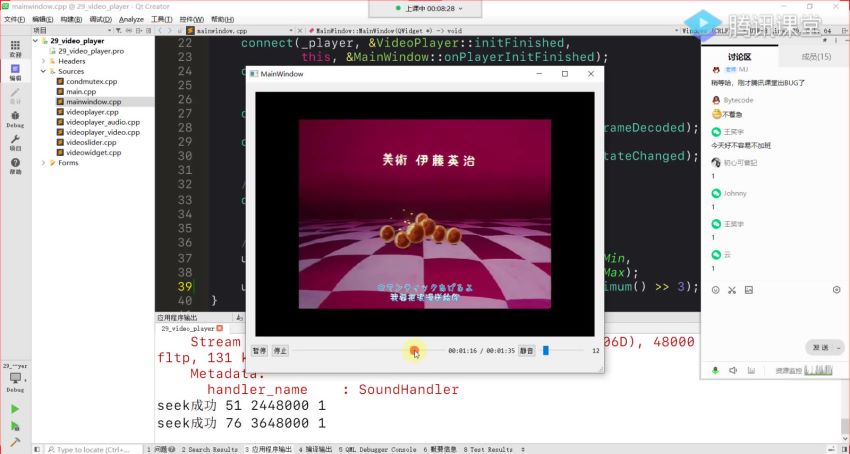Collapse the 29_video_player project tree
The height and width of the screenshot is (454, 850).
point(36,41)
